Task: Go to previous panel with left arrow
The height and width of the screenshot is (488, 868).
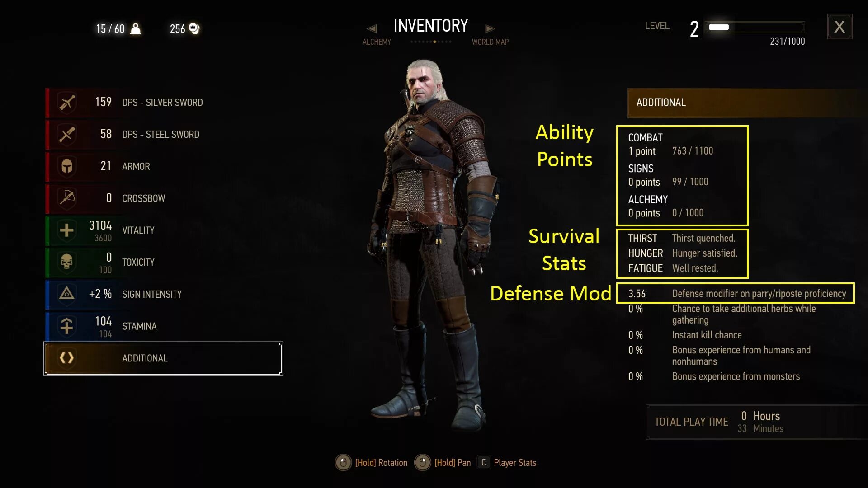Action: click(372, 28)
